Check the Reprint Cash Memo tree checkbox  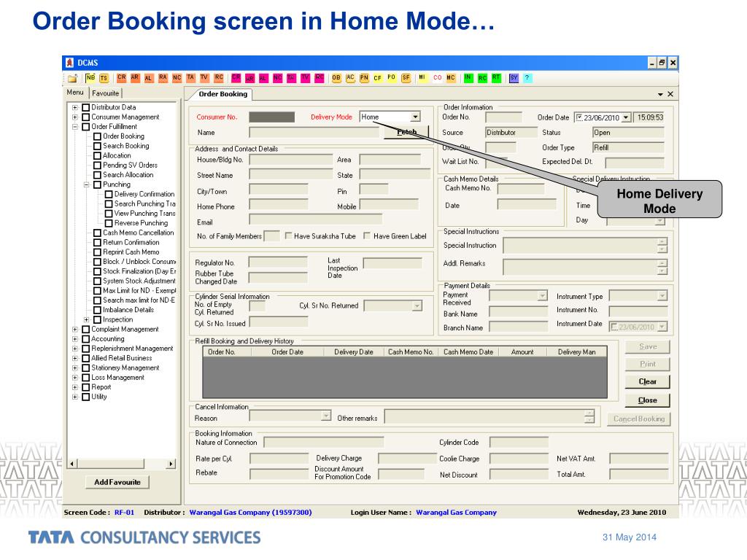coord(97,252)
